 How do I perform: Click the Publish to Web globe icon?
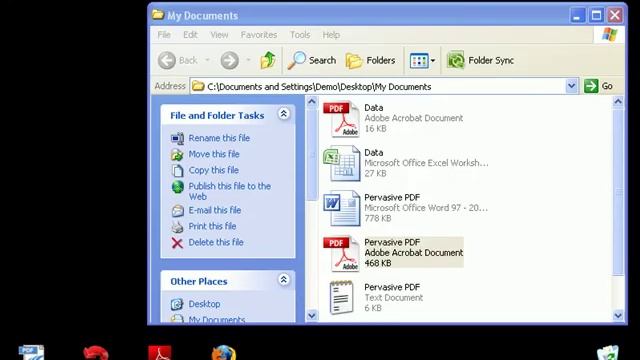[x=178, y=187]
